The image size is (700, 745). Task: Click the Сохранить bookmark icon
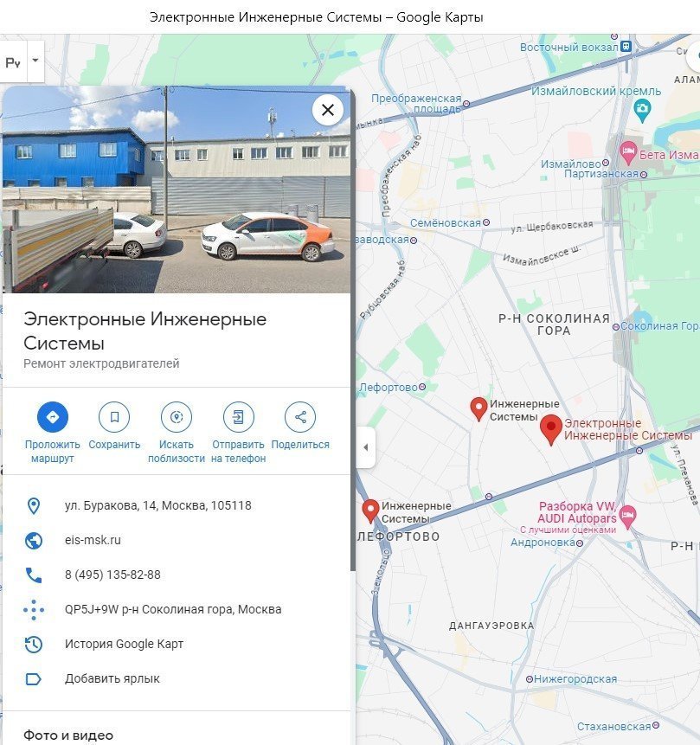[x=114, y=417]
